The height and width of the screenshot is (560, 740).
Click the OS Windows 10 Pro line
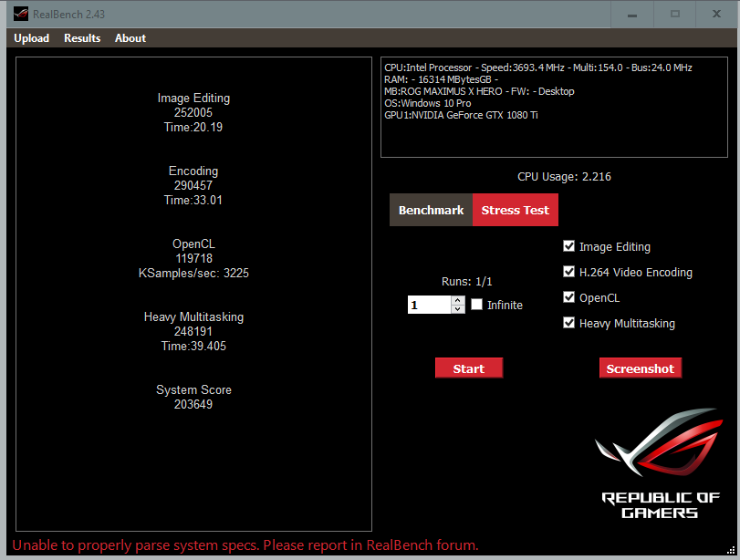428,103
